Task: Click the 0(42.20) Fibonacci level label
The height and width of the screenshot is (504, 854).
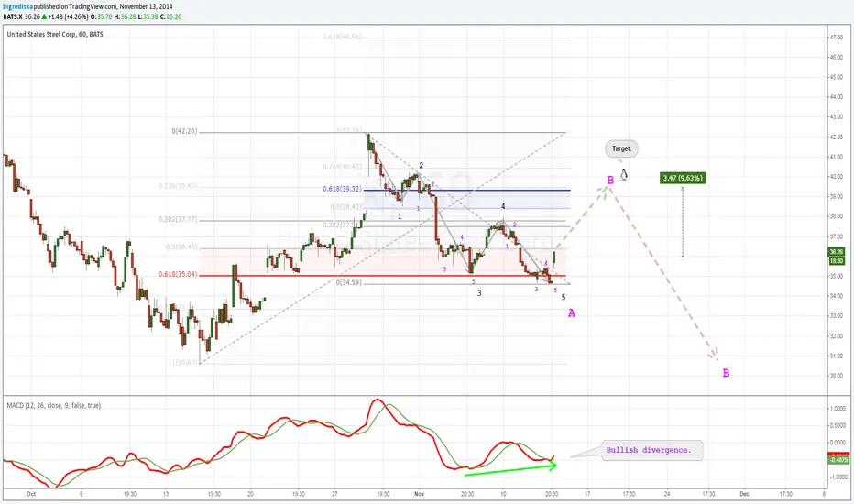Action: (x=184, y=131)
